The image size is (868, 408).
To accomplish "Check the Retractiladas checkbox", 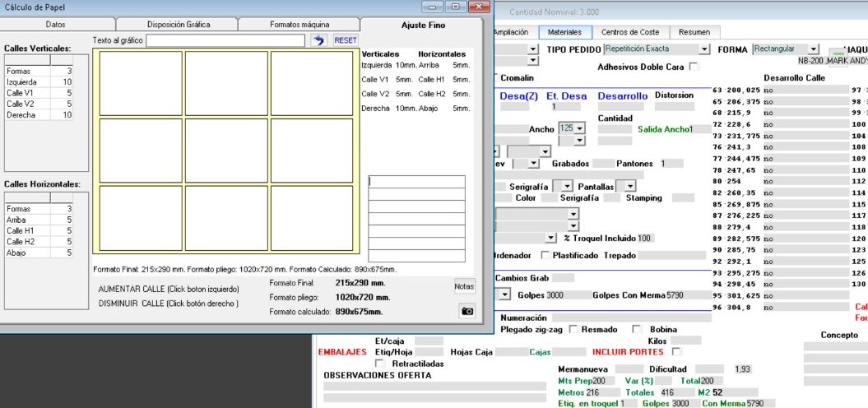I will tap(380, 364).
